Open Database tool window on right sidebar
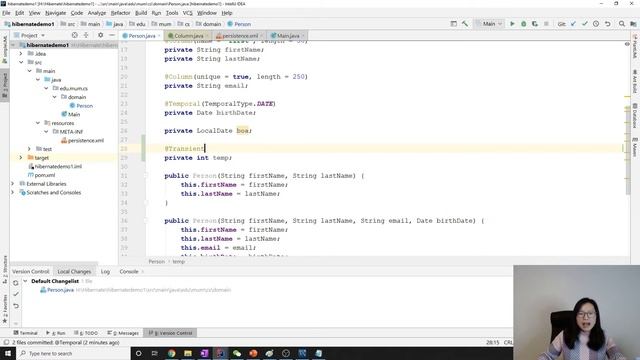 point(635,116)
